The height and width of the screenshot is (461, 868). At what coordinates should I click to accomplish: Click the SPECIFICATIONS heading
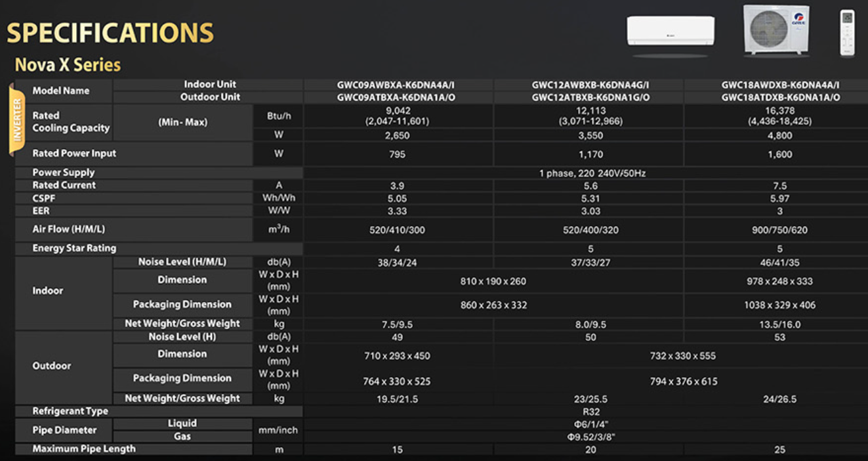click(110, 33)
